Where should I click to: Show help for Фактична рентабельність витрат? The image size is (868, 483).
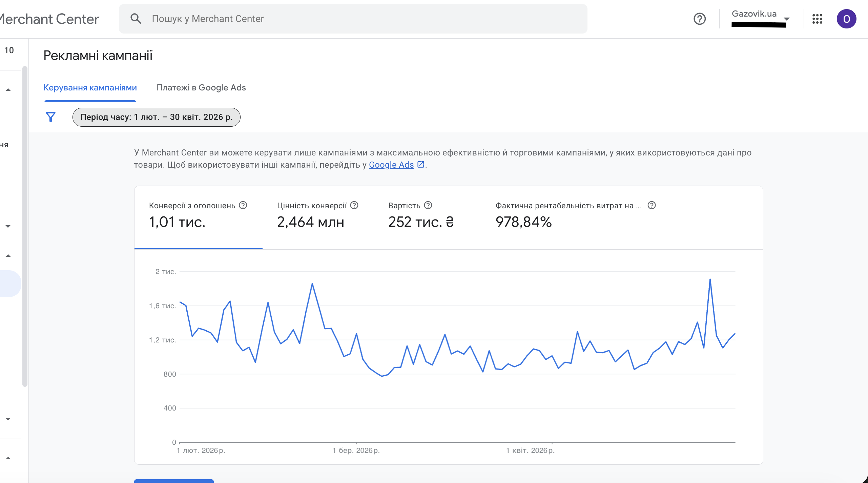pos(652,205)
